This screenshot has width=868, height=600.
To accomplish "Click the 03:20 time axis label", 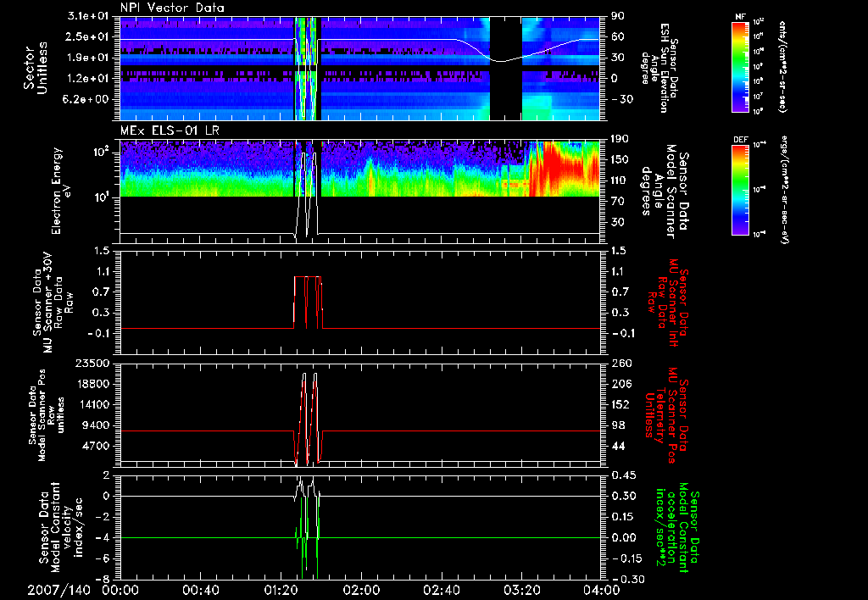I will point(521,590).
